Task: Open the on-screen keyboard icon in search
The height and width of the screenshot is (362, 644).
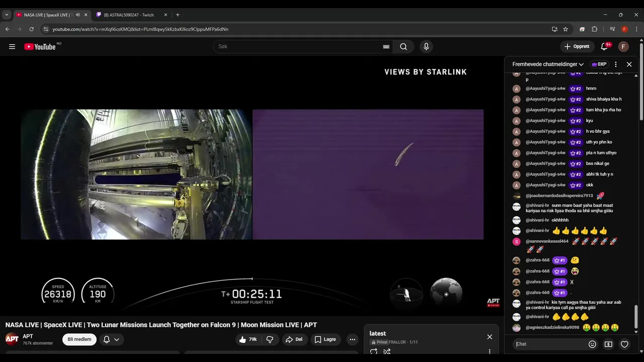Action: point(386,47)
